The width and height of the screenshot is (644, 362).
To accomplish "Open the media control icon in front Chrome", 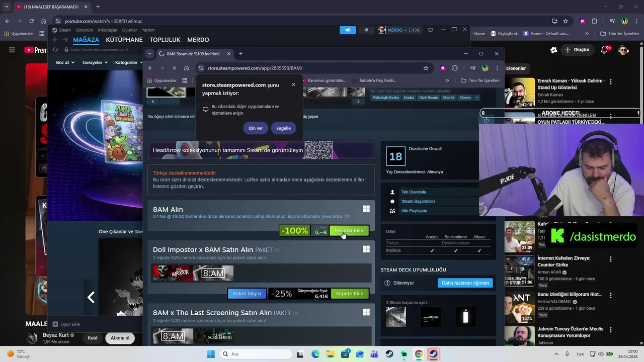I will [x=473, y=68].
